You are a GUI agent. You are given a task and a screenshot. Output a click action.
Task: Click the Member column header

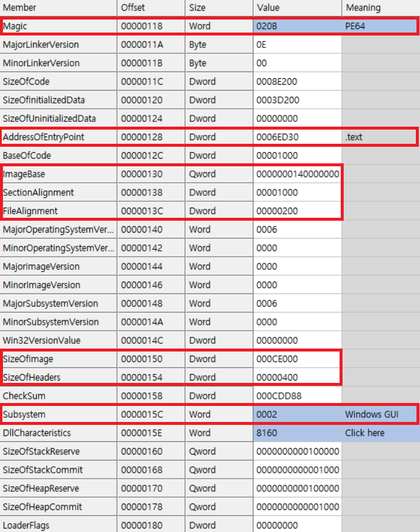59,8
